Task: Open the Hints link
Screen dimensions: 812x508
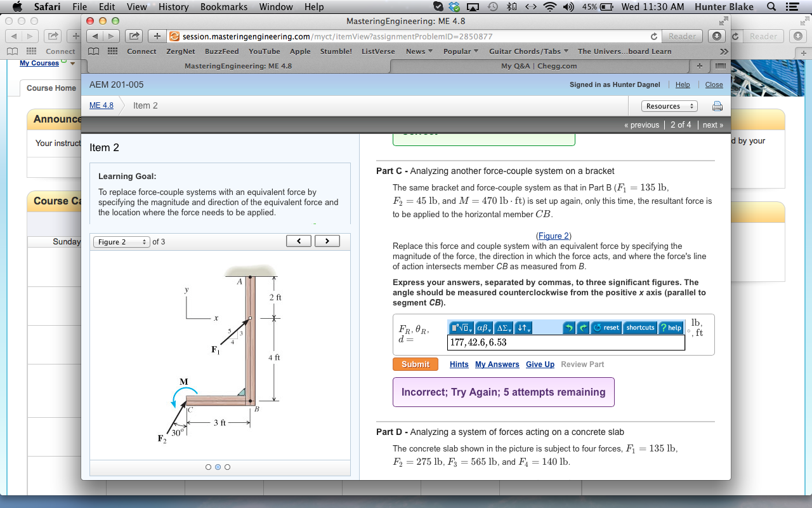Action: tap(459, 364)
